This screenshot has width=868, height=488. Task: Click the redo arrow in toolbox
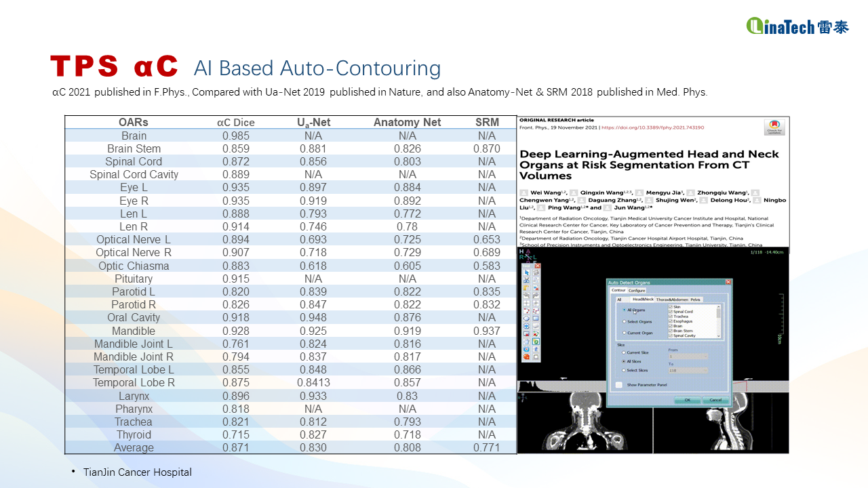click(536, 295)
